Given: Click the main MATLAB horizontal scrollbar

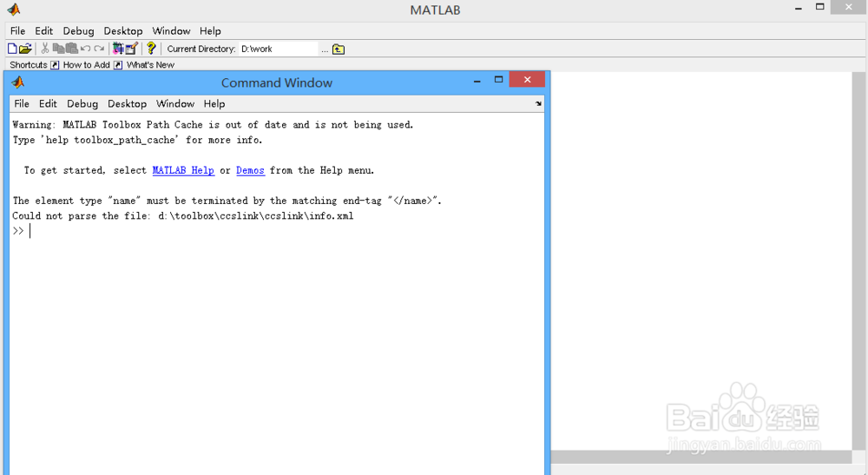Looking at the screenshot, I should (x=700, y=457).
